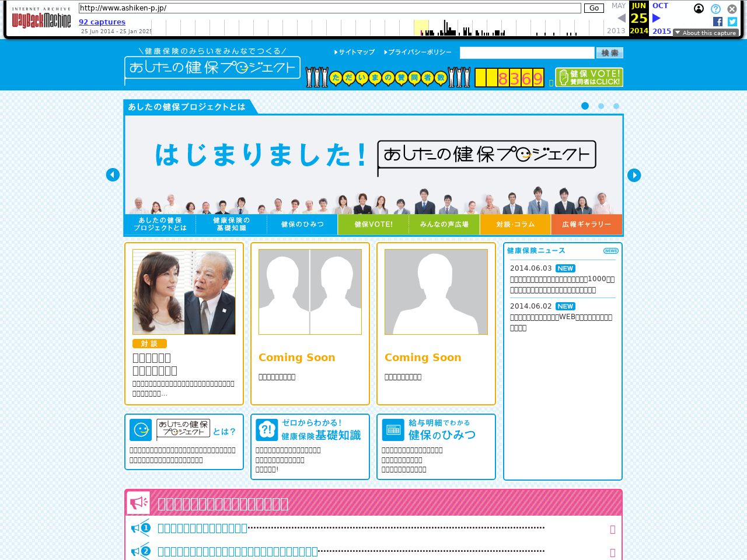Click the Wayback Machine help icon
The width and height of the screenshot is (747, 560).
pos(715,9)
